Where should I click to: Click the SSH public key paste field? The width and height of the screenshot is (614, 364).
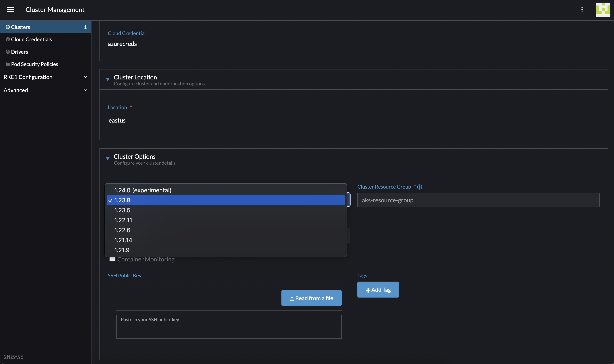pos(229,326)
